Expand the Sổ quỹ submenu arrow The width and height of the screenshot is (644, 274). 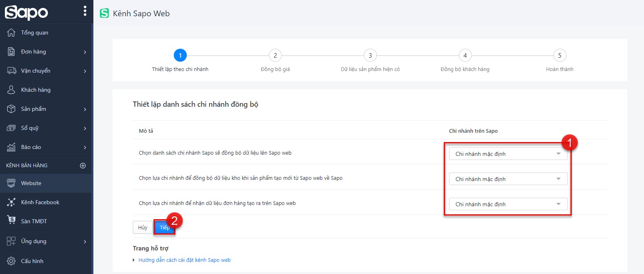(85, 128)
